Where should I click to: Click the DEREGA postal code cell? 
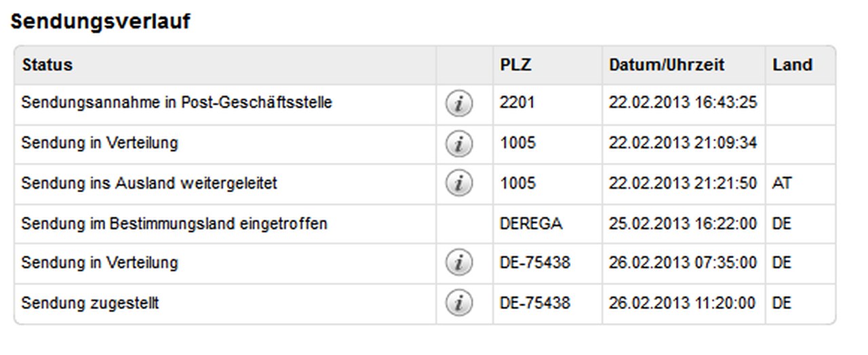point(530,223)
